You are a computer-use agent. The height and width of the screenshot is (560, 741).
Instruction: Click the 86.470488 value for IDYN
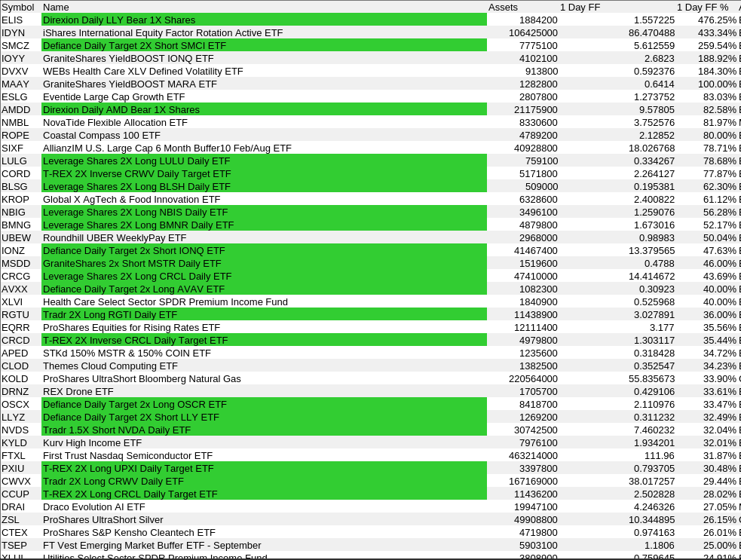[652, 32]
